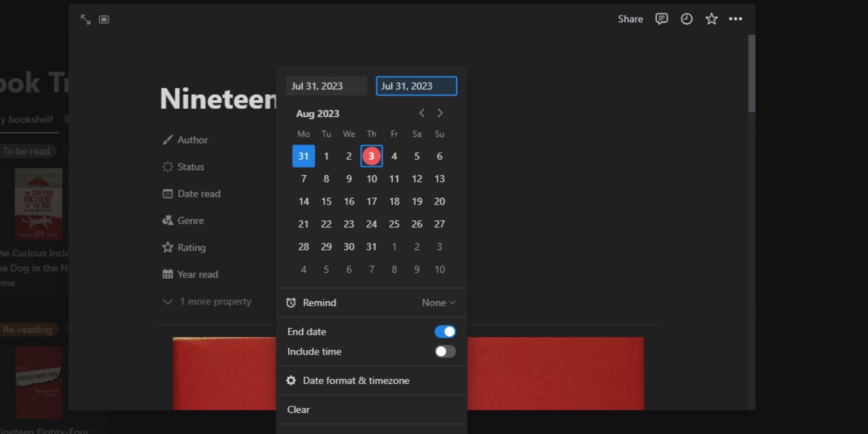Click the Genre property shapes icon

click(x=167, y=221)
